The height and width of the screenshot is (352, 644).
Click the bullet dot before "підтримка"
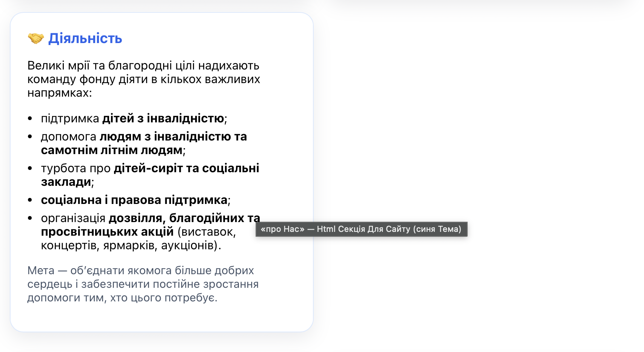tap(30, 119)
